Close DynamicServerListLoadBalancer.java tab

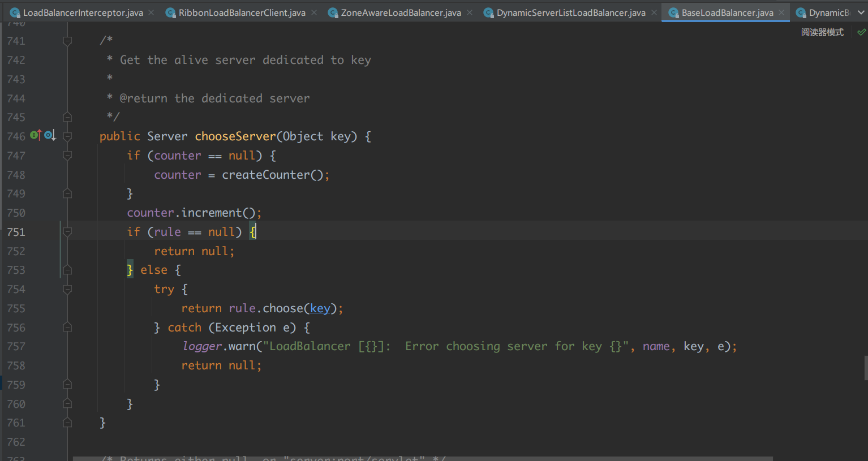click(x=654, y=12)
